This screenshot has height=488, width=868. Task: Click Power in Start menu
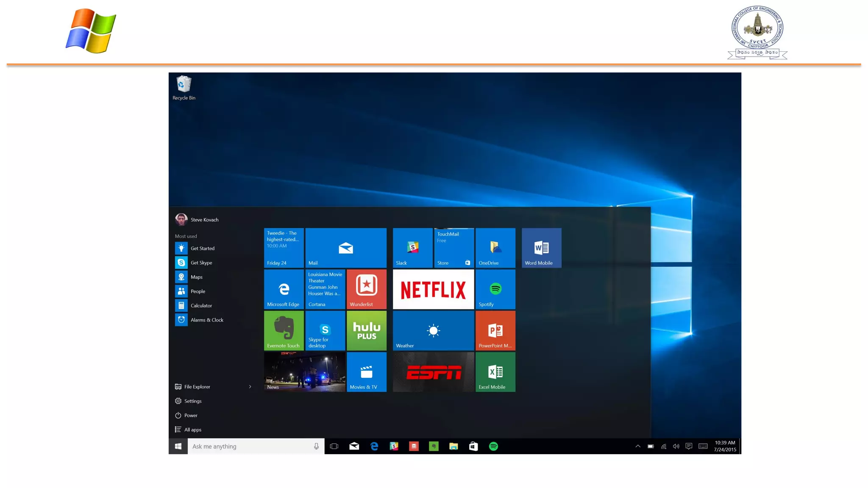tap(190, 415)
